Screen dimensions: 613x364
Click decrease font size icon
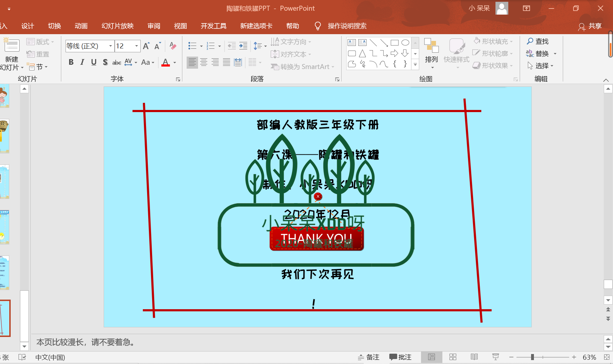click(x=157, y=46)
